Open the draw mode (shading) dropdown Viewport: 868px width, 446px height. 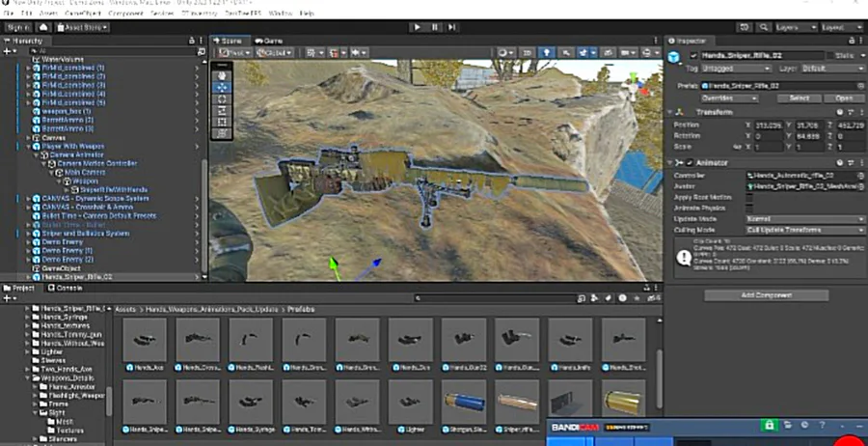(x=506, y=53)
